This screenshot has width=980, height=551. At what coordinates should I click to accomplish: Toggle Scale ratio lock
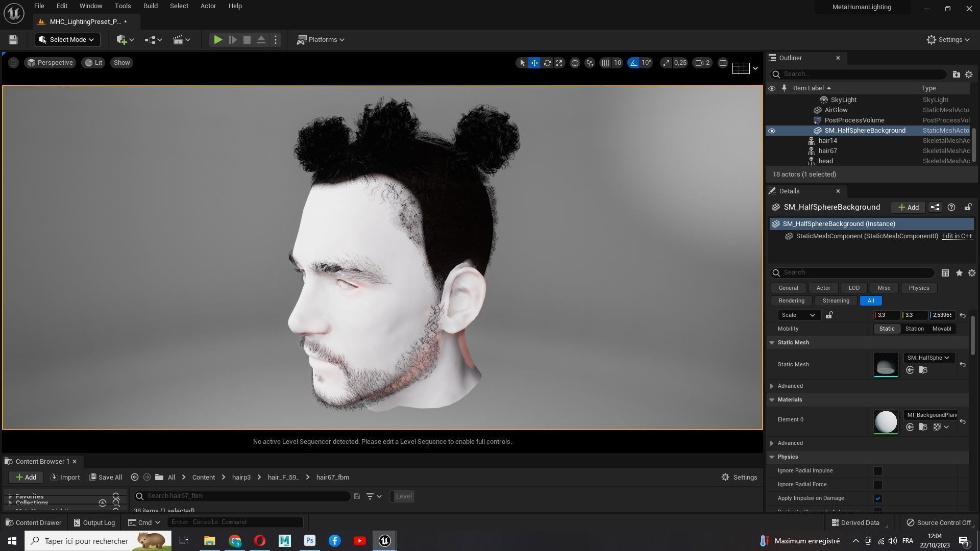829,315
